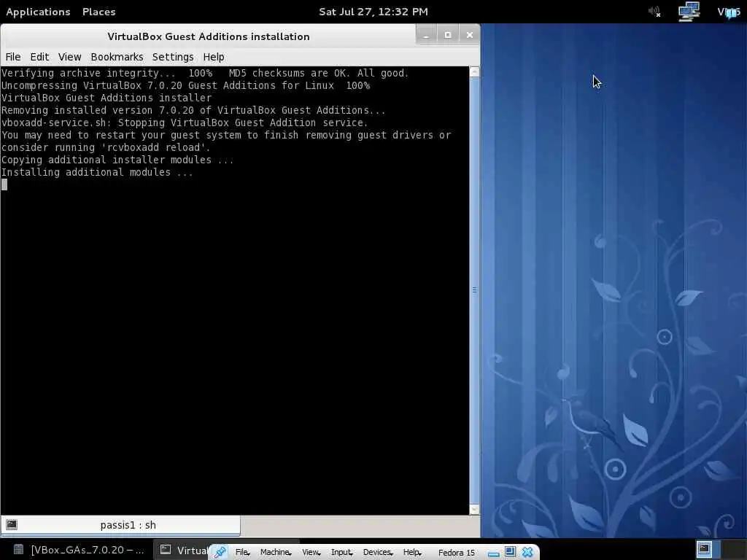Viewport: 747px width, 560px height.
Task: Minimize the VM using the mini toolbar icon
Action: [494, 553]
